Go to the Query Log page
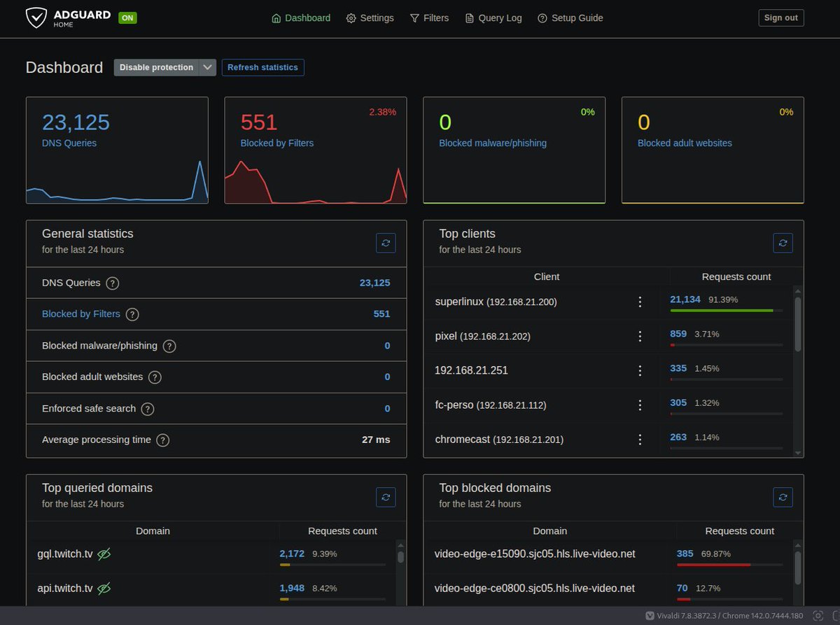Viewport: 840px width, 625px height. 493,18
